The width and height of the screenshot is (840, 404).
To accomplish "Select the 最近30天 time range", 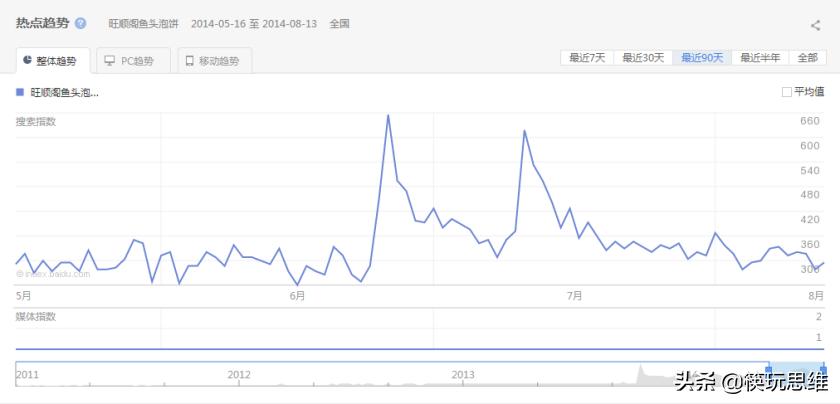I will 643,58.
